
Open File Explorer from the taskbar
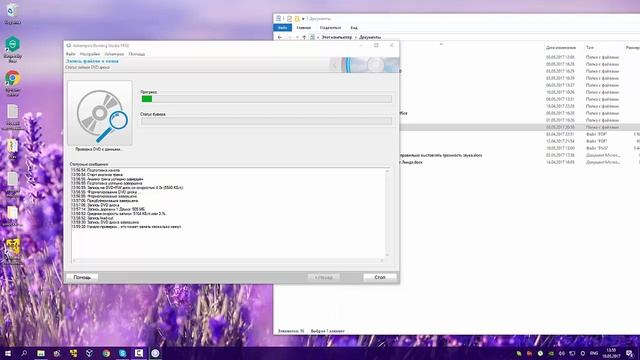pyautogui.click(x=41, y=353)
